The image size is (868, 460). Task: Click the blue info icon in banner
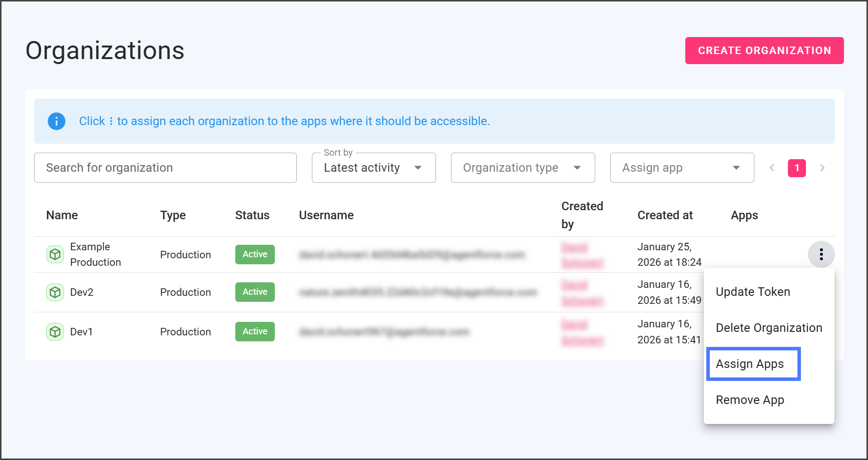57,121
